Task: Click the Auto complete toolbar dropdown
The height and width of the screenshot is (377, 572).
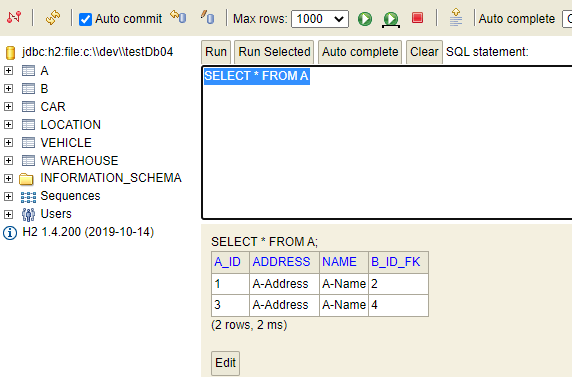Action: [568, 19]
